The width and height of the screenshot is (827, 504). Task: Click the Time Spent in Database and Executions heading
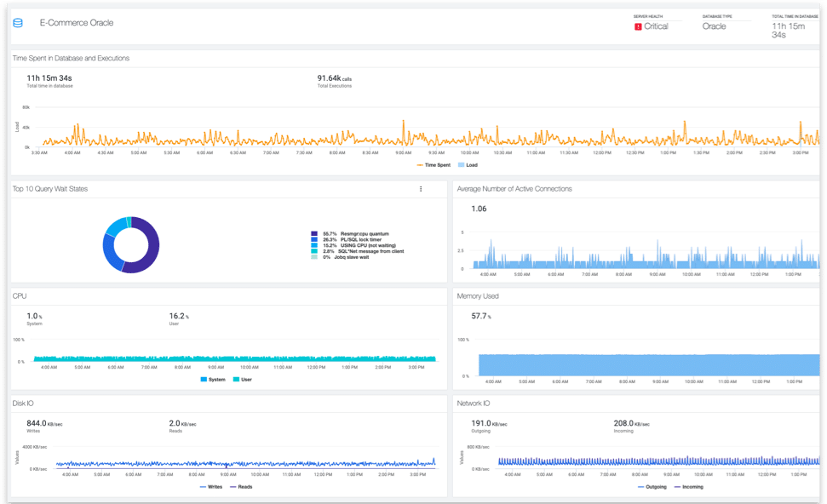click(x=72, y=58)
